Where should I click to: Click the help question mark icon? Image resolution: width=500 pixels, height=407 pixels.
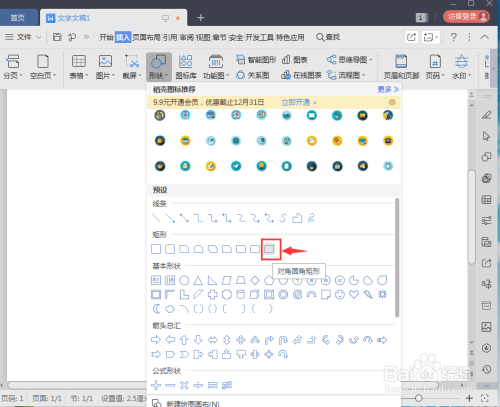click(453, 37)
